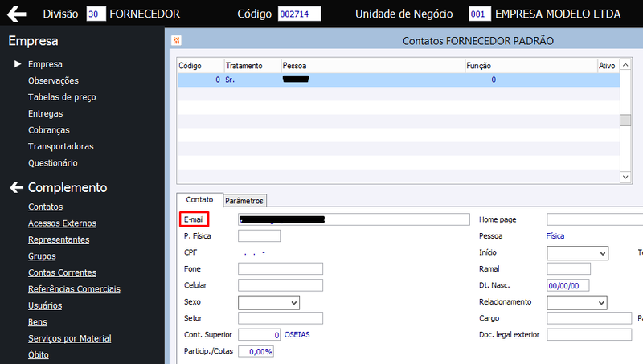Open Tabelas de preço section
643x364 pixels.
pyautogui.click(x=62, y=97)
